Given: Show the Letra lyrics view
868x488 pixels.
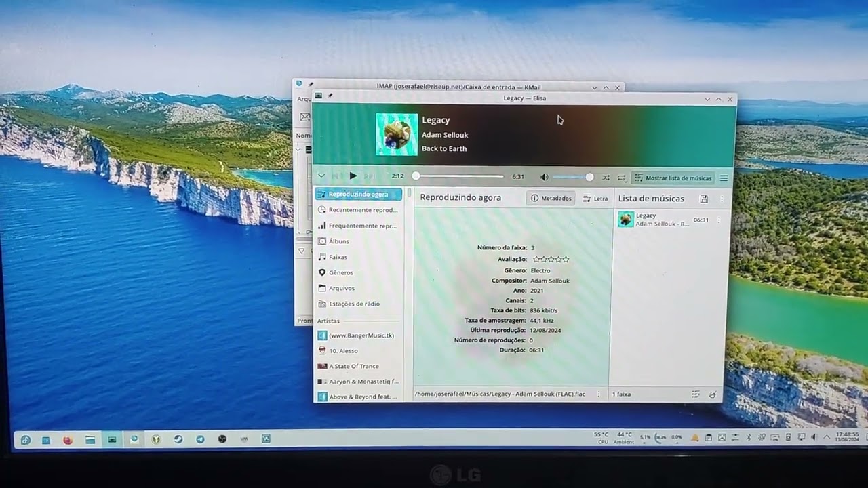Looking at the screenshot, I should click(596, 199).
